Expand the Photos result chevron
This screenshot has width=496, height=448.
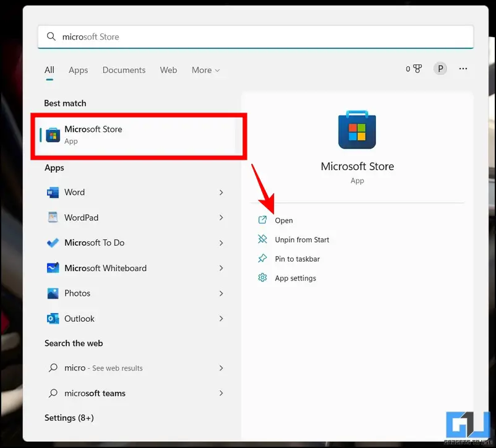tap(221, 293)
